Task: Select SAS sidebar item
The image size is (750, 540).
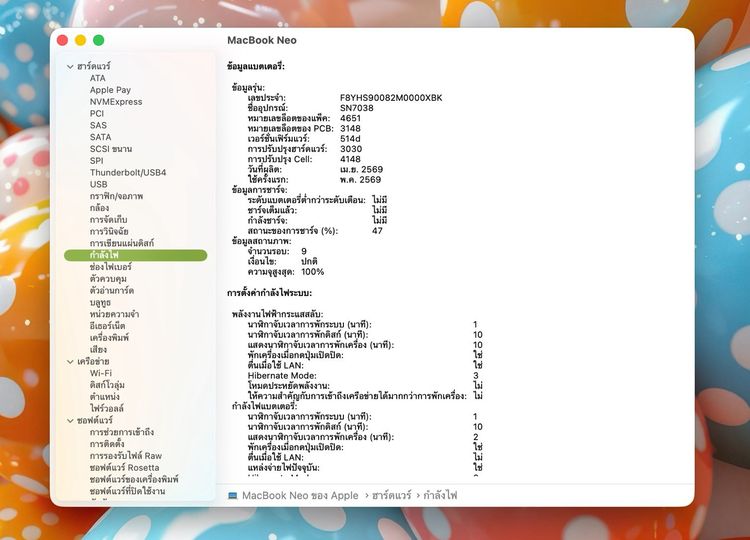Action: (98, 125)
